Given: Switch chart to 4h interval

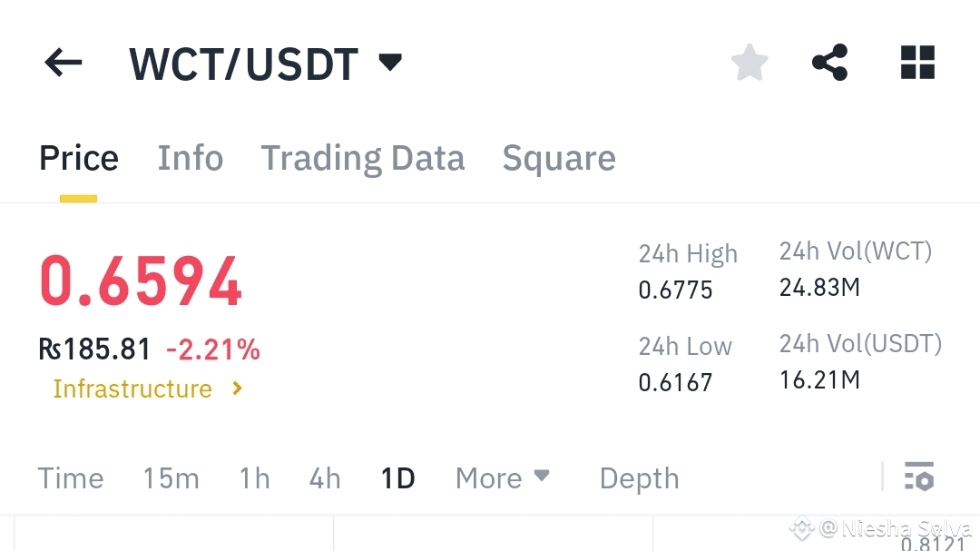Looking at the screenshot, I should click(325, 478).
